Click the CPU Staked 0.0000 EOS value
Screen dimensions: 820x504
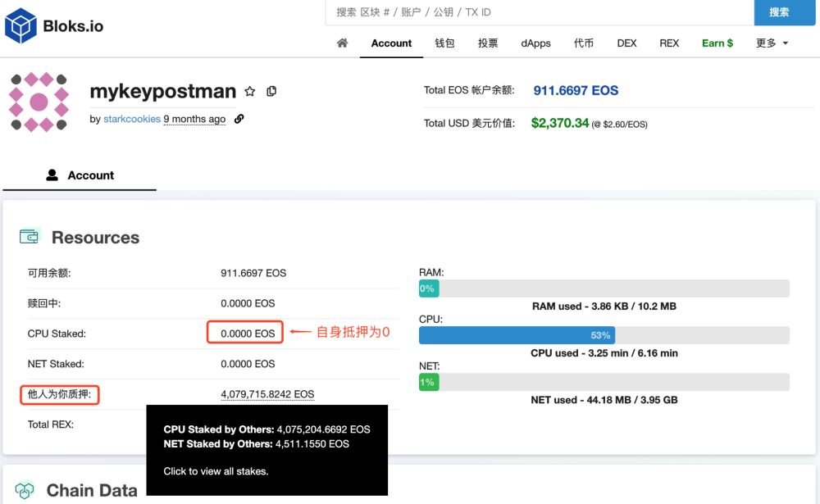tap(248, 334)
